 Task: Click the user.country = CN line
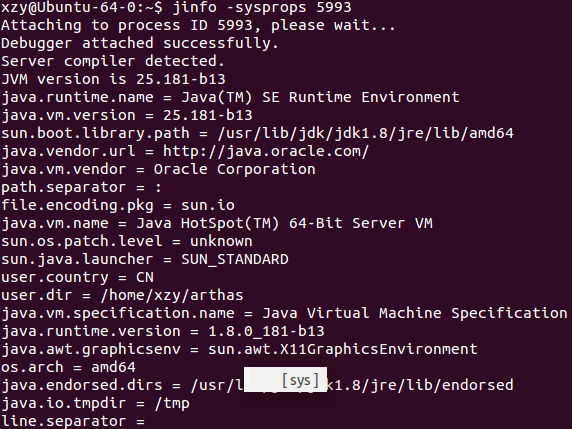77,277
